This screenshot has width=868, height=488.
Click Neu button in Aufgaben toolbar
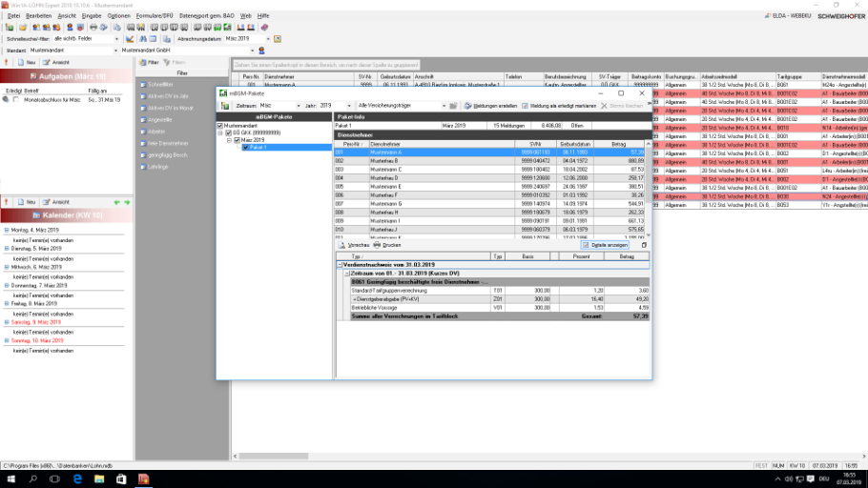[27, 63]
